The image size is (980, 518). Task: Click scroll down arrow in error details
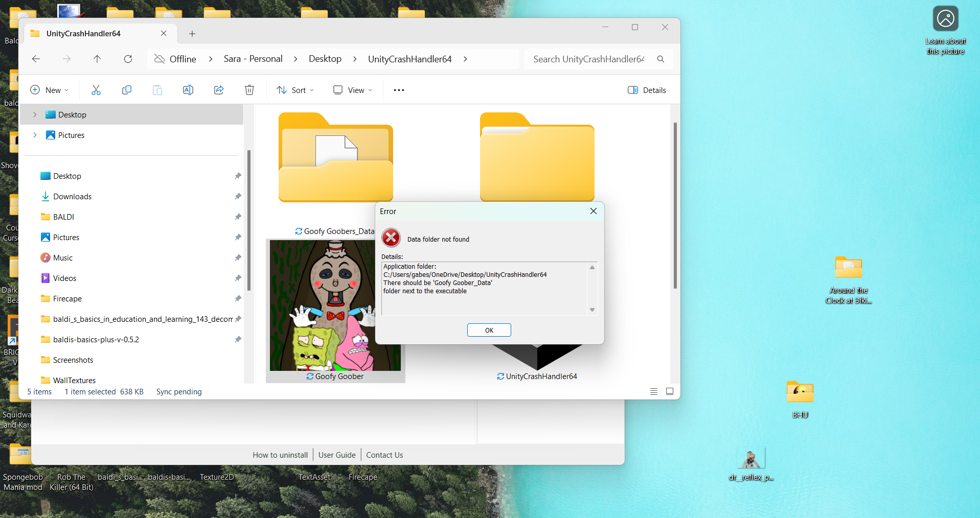tap(592, 310)
